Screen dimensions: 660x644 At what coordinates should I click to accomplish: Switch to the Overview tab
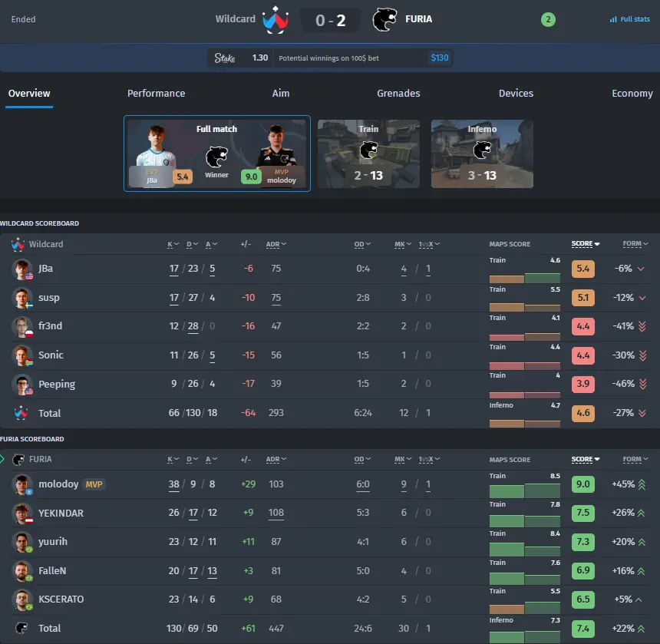(x=29, y=94)
